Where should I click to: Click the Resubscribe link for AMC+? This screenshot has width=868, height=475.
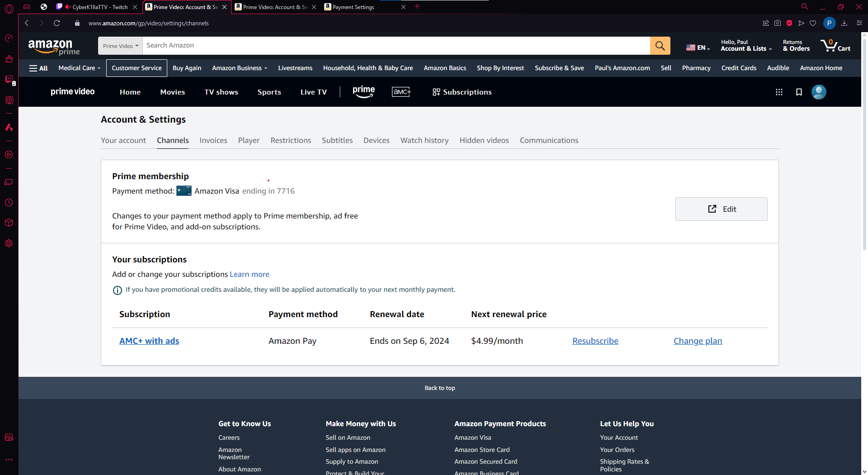click(x=595, y=341)
